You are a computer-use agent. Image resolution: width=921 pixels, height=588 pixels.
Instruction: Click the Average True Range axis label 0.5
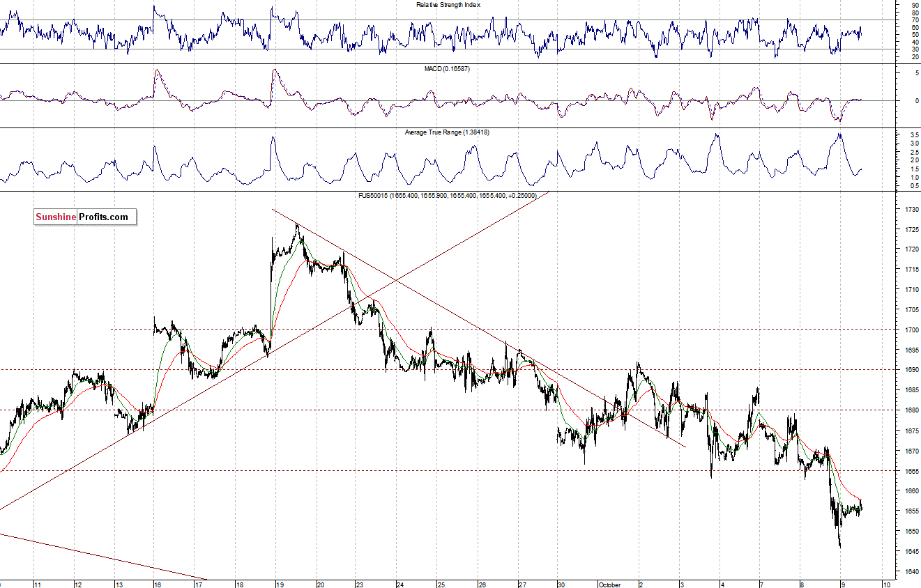(x=913, y=187)
